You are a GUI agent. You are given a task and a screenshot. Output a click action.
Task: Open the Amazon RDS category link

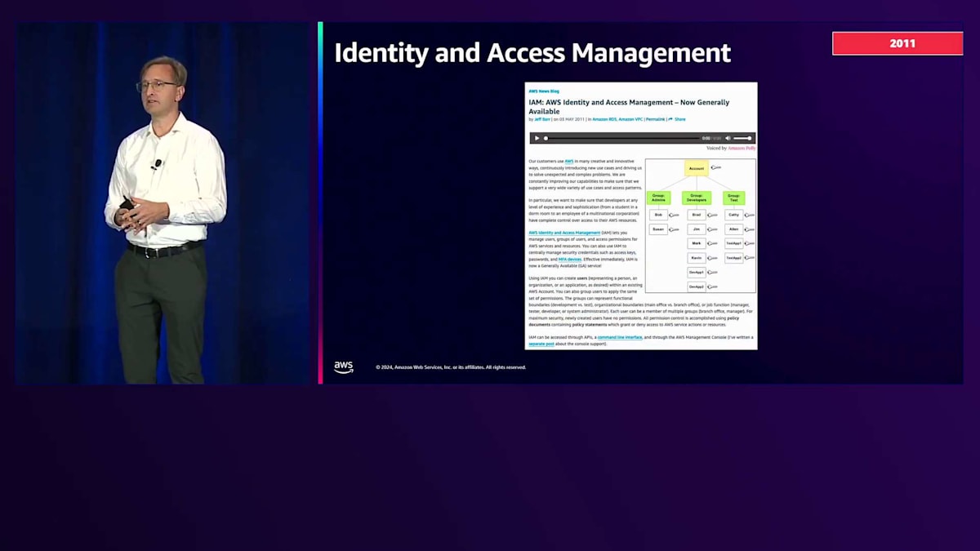605,119
